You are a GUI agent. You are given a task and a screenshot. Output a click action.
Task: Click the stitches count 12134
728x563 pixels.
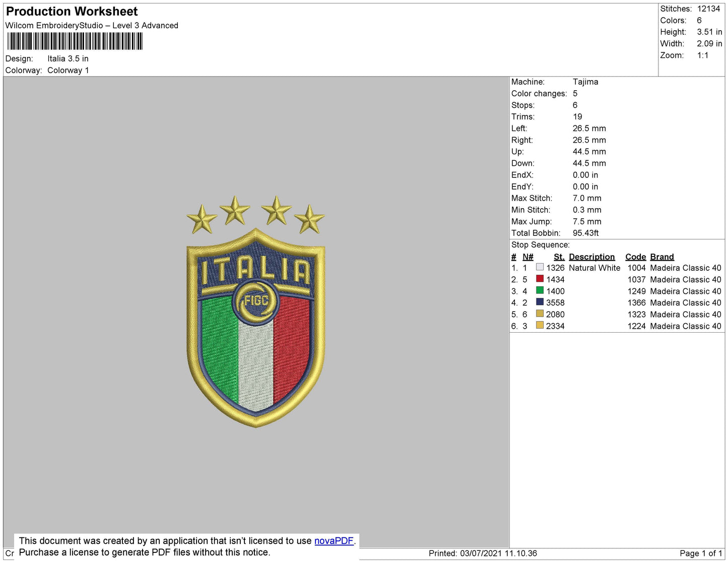click(708, 9)
